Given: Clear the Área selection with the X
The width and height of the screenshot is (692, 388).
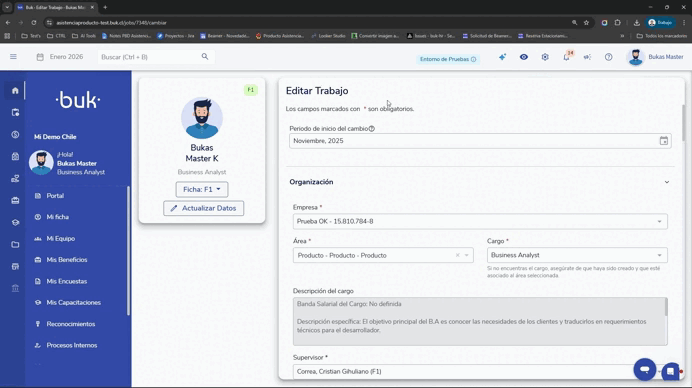Looking at the screenshot, I should click(458, 255).
